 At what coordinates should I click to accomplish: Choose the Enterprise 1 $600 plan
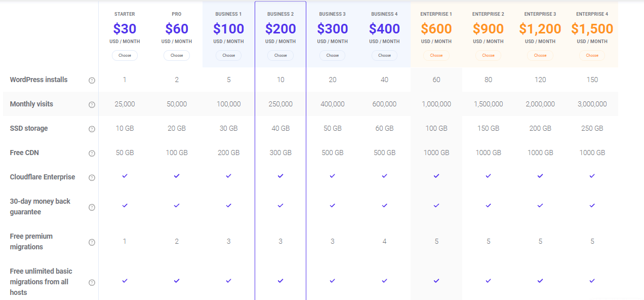[x=436, y=55]
